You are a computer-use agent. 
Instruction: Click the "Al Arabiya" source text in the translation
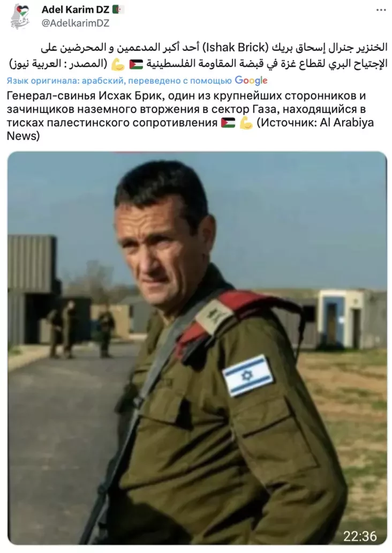click(x=347, y=123)
